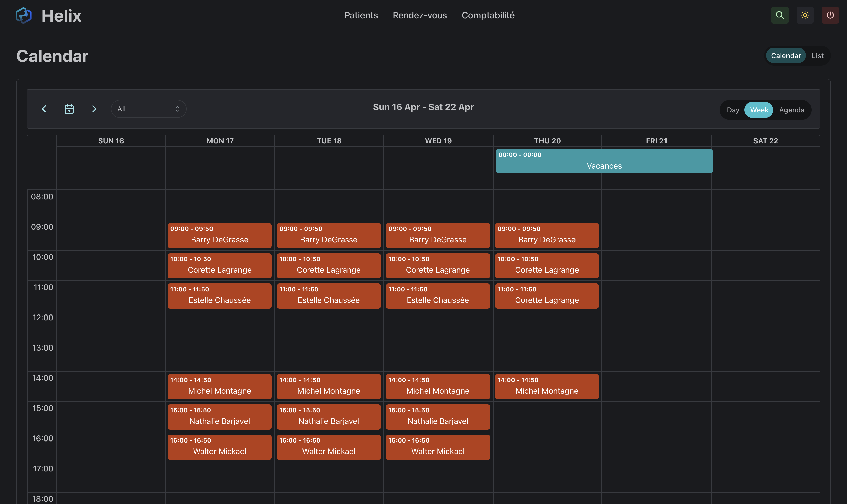
Task: Click the WED 19 day header
Action: click(438, 141)
